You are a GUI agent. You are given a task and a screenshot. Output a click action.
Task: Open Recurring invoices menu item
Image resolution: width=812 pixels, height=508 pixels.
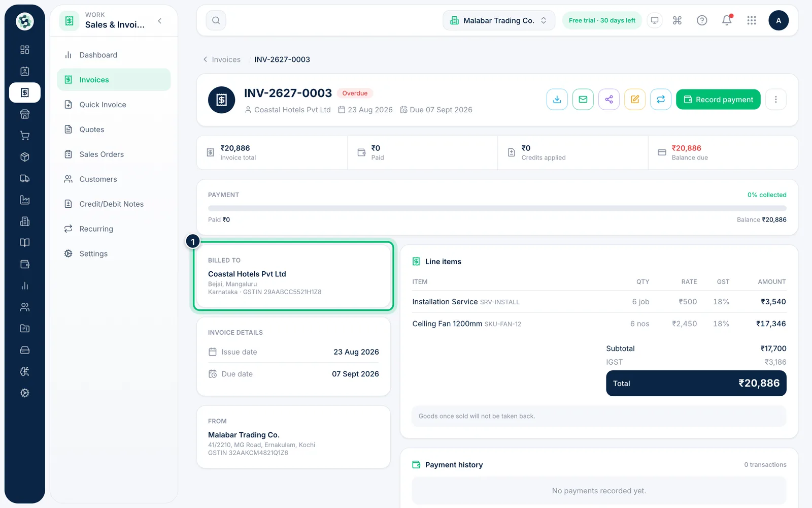114,229
